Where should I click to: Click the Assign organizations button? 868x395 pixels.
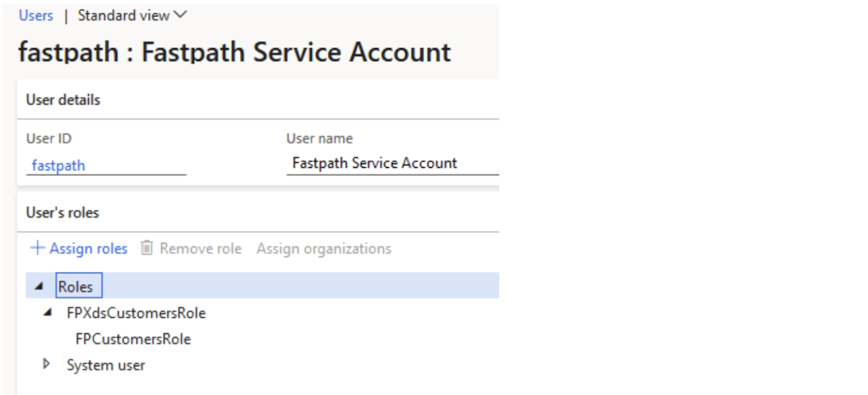pos(324,249)
